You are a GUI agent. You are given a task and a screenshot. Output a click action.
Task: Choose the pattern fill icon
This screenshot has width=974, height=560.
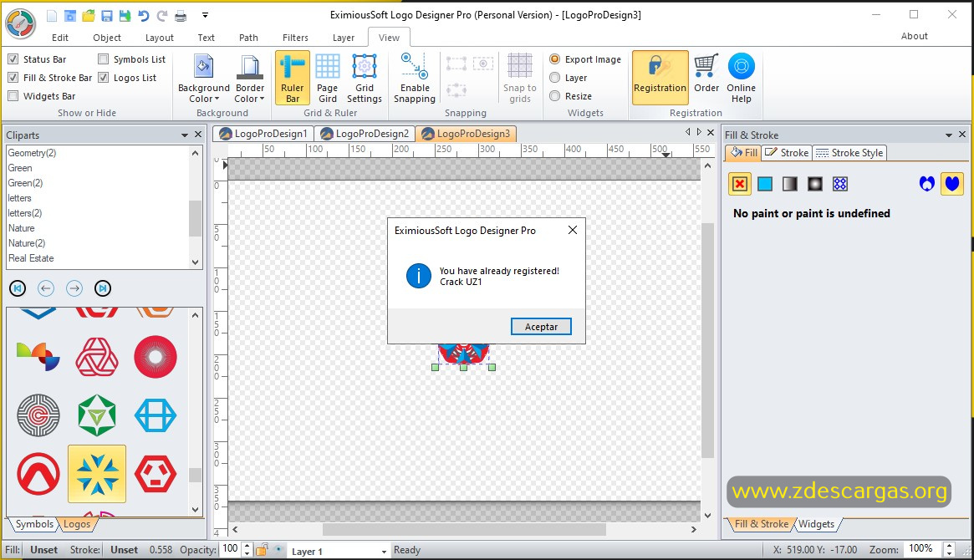[840, 184]
